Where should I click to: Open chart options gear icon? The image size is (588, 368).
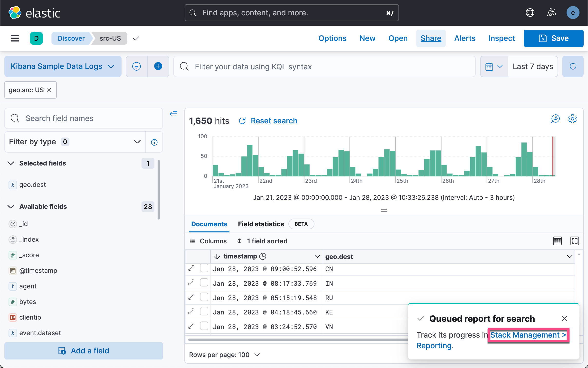point(572,119)
